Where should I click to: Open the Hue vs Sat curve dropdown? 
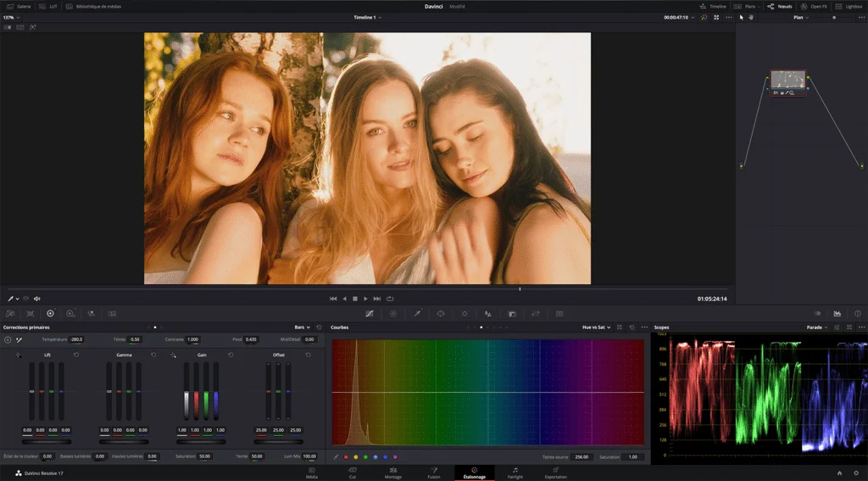pos(596,327)
